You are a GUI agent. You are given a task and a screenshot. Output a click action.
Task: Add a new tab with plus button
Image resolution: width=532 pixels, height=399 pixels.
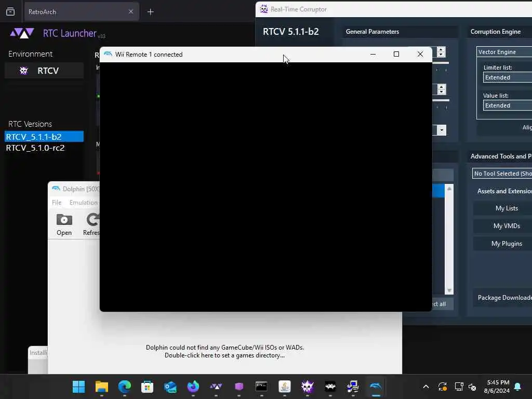[150, 12]
